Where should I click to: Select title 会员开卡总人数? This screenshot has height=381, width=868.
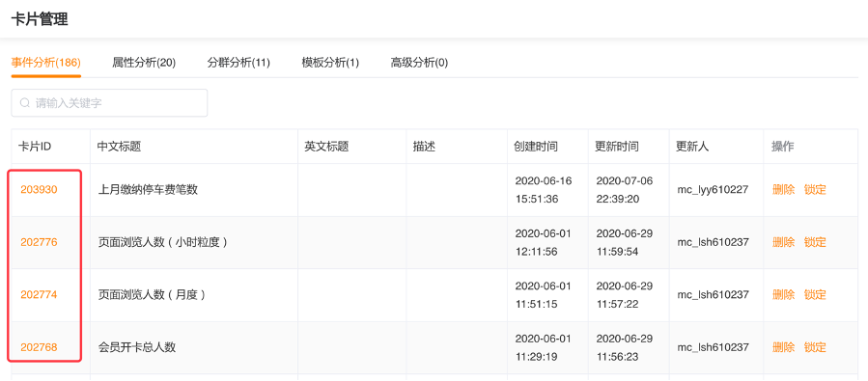point(137,347)
